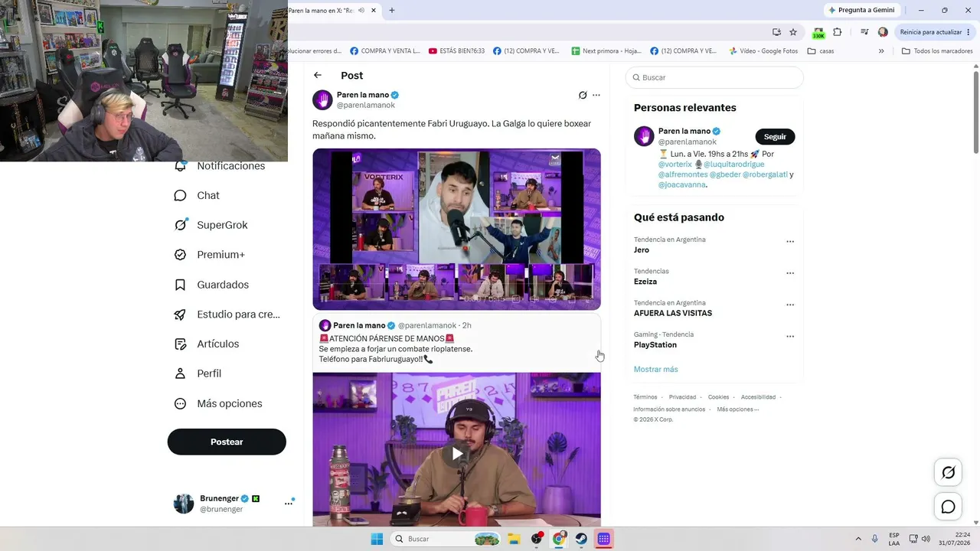This screenshot has height=551, width=980.
Task: Open the Next primora sheet bookmark
Action: 606,51
